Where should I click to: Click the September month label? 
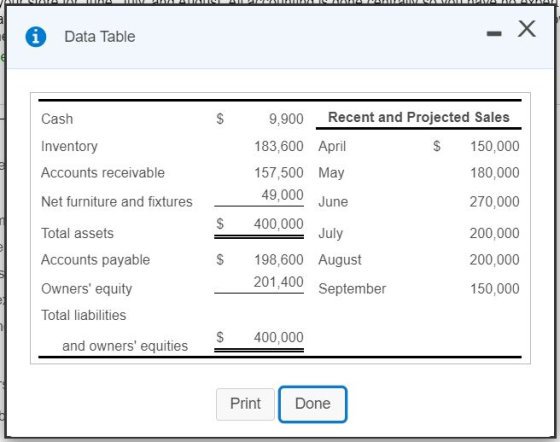(352, 289)
